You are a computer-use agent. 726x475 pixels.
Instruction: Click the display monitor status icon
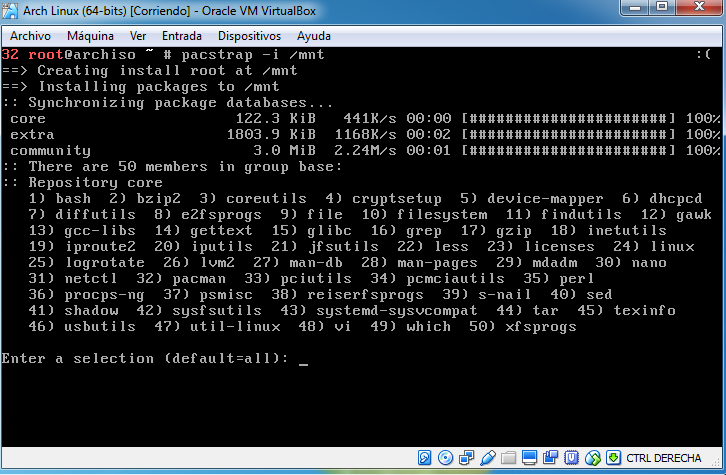coord(529,458)
